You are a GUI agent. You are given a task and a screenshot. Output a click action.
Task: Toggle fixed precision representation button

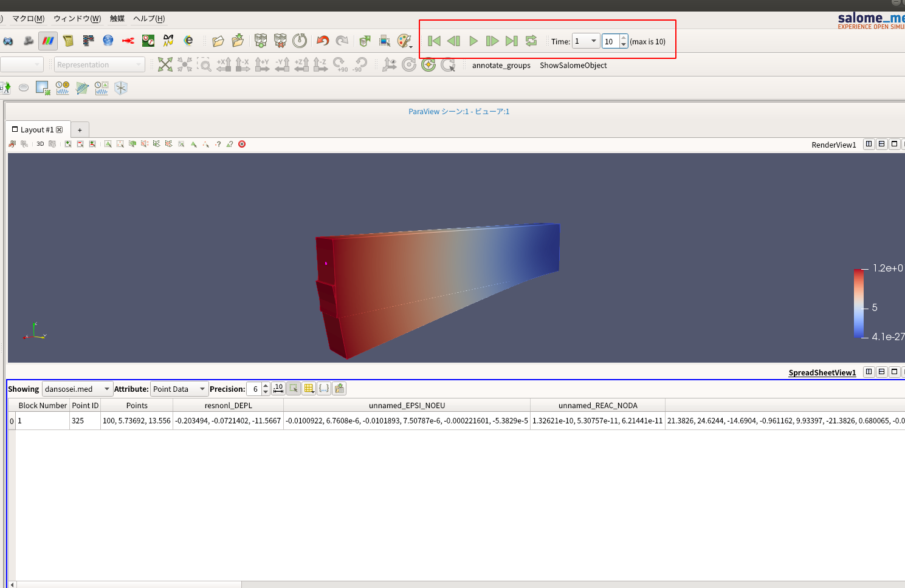point(278,388)
